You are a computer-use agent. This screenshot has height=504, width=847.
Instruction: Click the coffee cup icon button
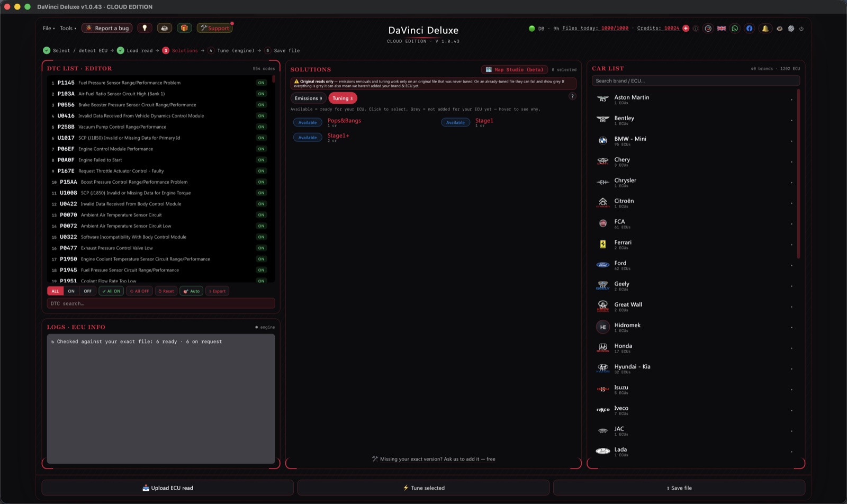point(164,28)
